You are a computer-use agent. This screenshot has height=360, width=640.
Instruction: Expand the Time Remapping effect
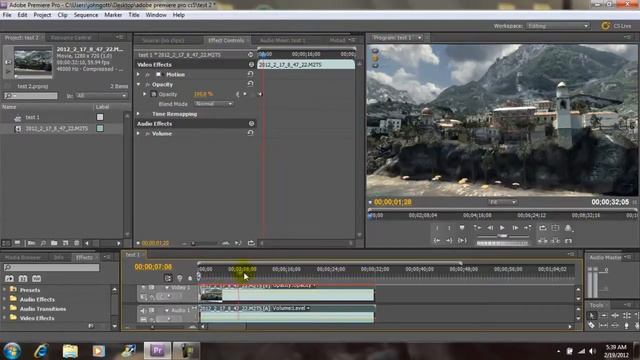click(x=138, y=113)
